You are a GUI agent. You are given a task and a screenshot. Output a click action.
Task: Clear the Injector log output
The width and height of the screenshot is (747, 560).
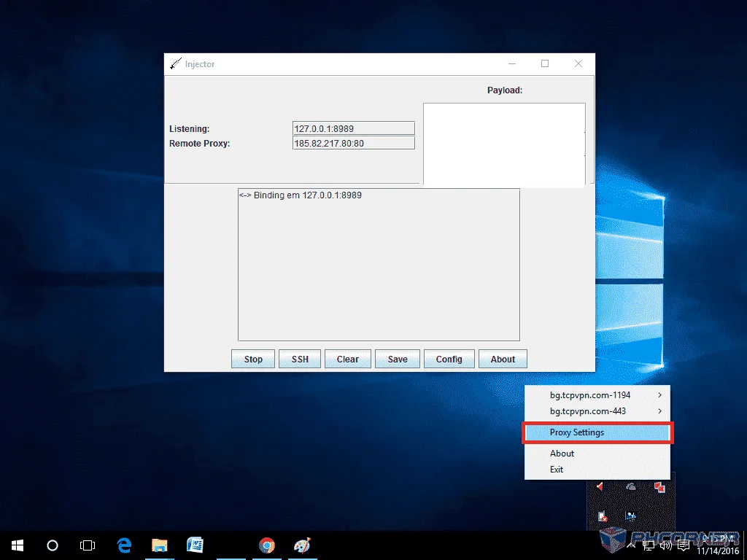coord(348,359)
